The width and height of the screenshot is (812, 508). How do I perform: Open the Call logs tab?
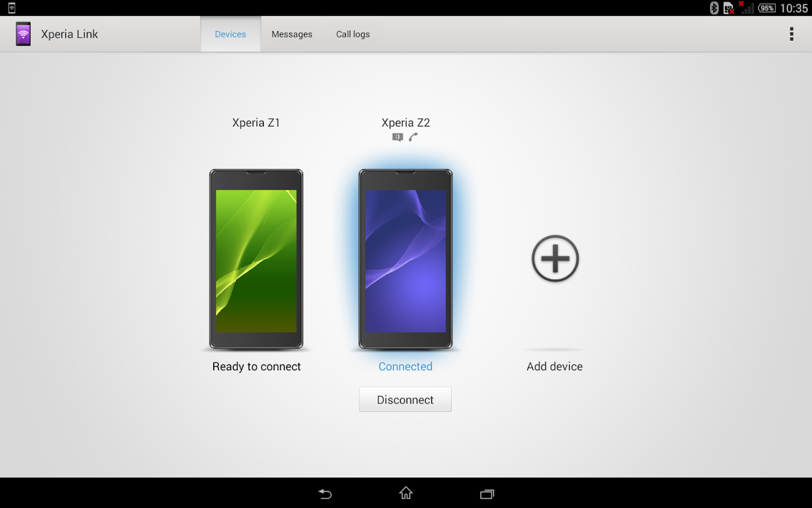[x=353, y=34]
